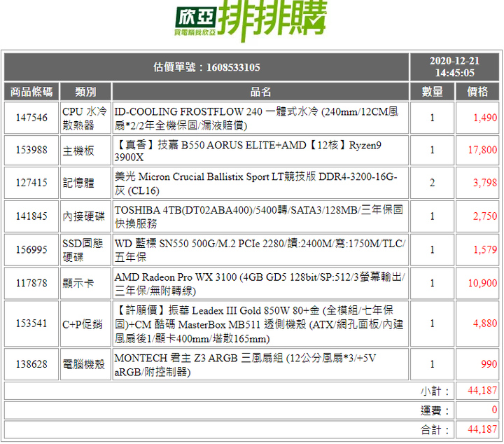Image resolution: width=504 pixels, height=444 pixels.
Task: Click the 記憶體 category cell
Action: pyautogui.click(x=85, y=183)
